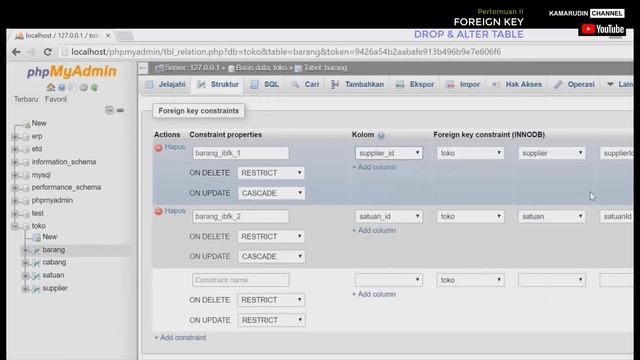Click the link unlink panel icon
Screen dimensions: 640x360
pos(120,110)
